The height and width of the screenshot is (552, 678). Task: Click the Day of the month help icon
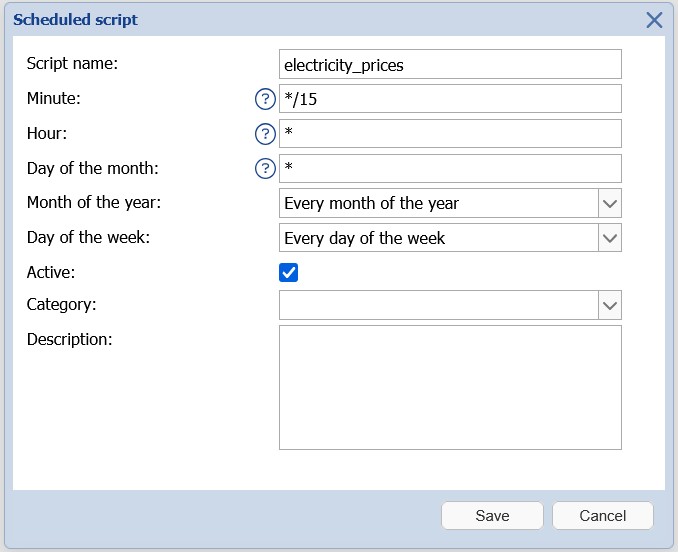coord(265,168)
